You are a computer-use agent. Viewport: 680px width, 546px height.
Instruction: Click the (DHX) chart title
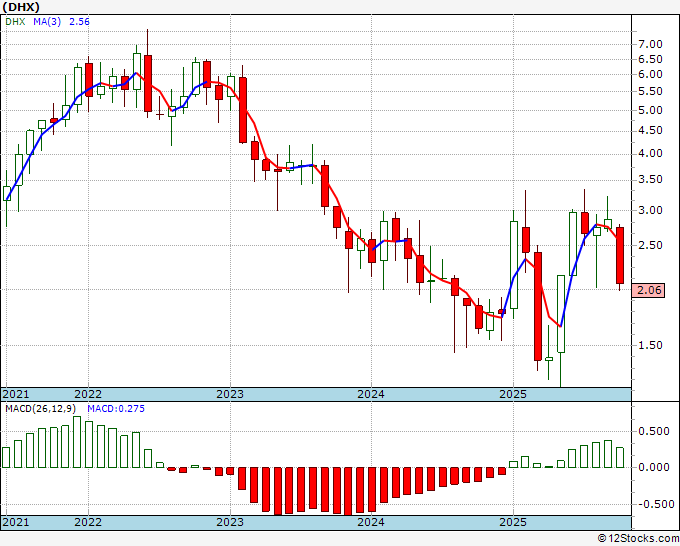point(21,7)
